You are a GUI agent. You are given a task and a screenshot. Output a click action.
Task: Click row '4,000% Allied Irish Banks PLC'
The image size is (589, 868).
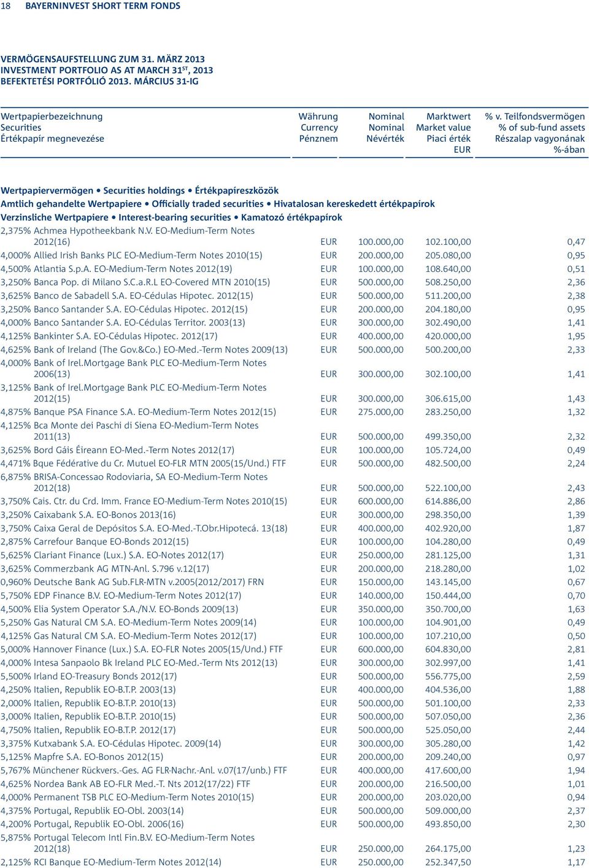293,255
